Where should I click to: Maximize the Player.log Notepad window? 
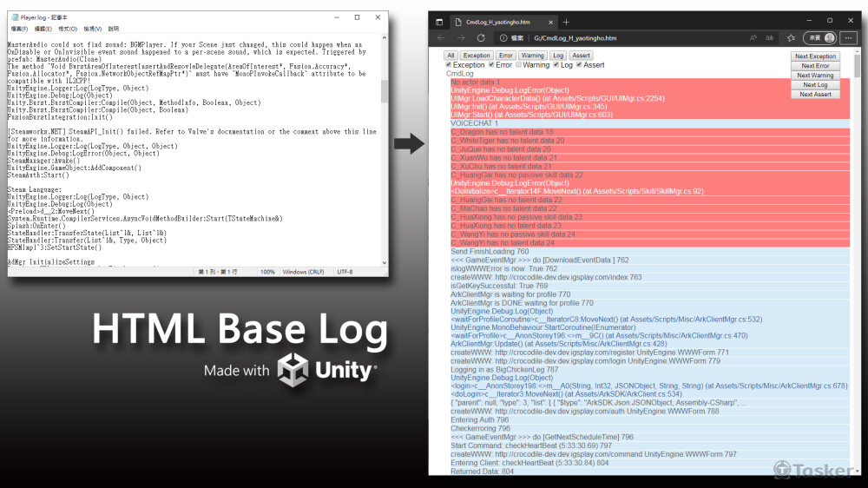pyautogui.click(x=357, y=17)
